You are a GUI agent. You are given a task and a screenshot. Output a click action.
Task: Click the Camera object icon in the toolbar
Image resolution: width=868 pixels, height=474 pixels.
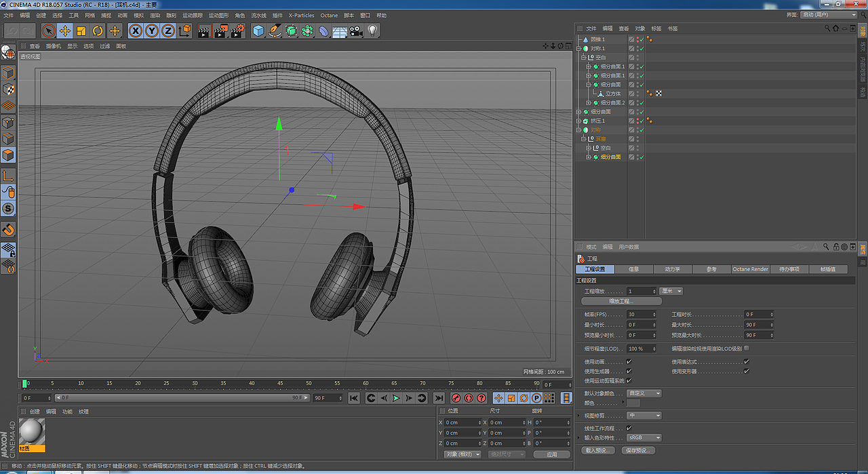pos(356,31)
